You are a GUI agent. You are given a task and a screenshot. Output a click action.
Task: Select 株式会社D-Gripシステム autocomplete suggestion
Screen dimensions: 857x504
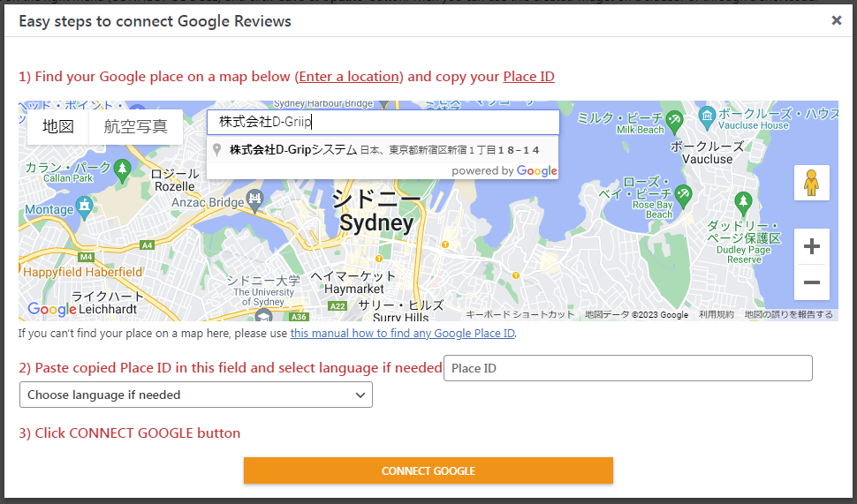coord(383,150)
